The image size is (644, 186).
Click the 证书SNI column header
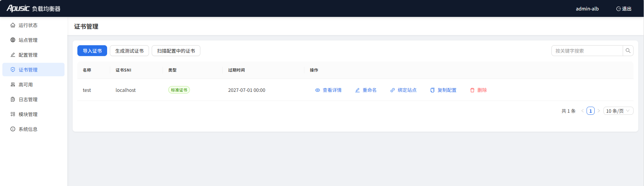pos(123,70)
